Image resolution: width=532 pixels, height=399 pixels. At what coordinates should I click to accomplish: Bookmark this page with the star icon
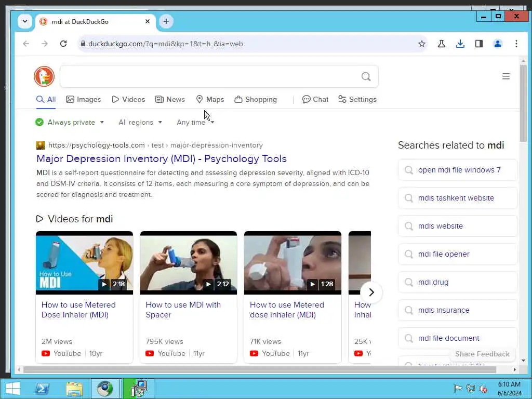pos(421,44)
